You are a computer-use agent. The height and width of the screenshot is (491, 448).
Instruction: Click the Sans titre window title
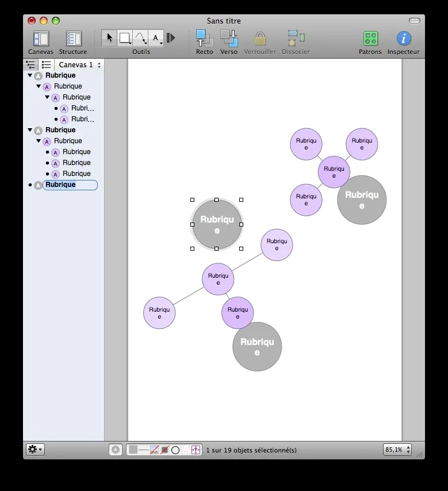point(224,21)
